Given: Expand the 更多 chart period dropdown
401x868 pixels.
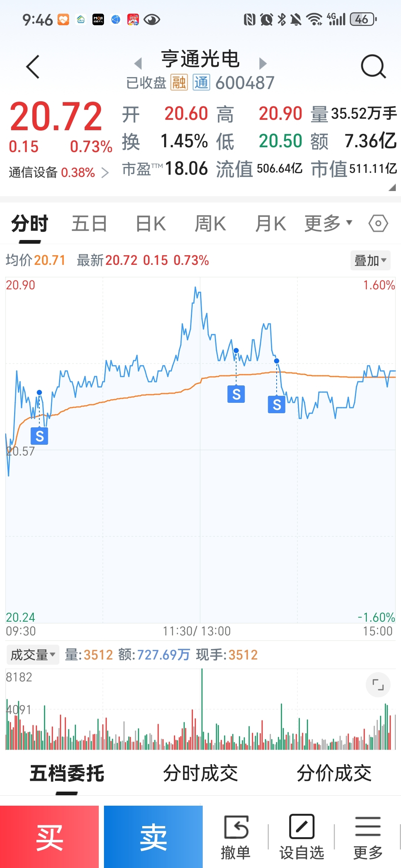Looking at the screenshot, I should [328, 223].
